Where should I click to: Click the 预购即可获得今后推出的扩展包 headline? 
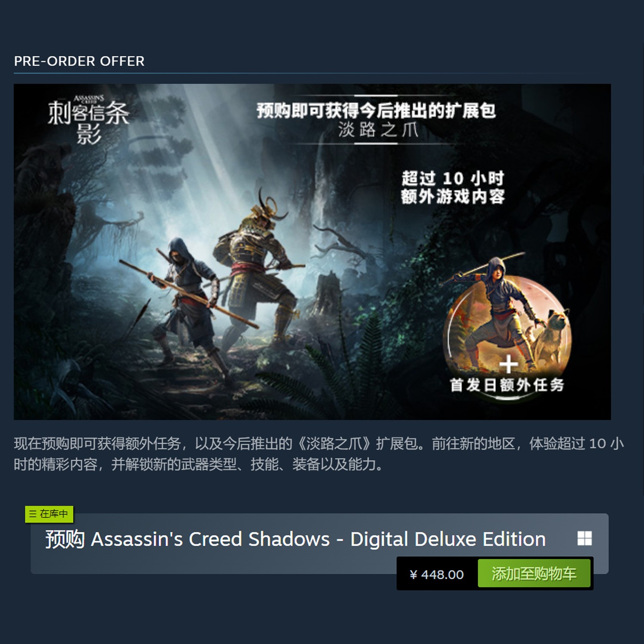tap(377, 111)
